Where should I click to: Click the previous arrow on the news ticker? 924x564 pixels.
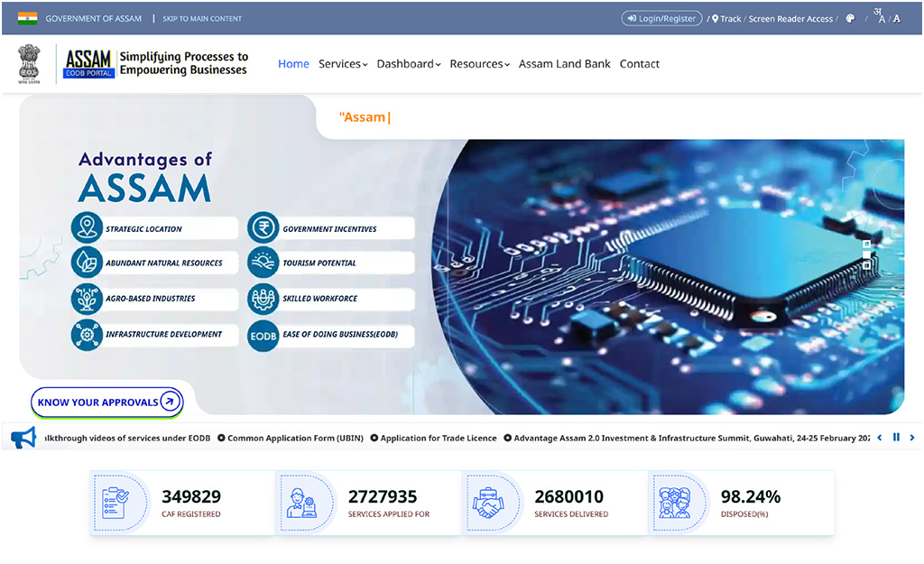[x=879, y=438]
